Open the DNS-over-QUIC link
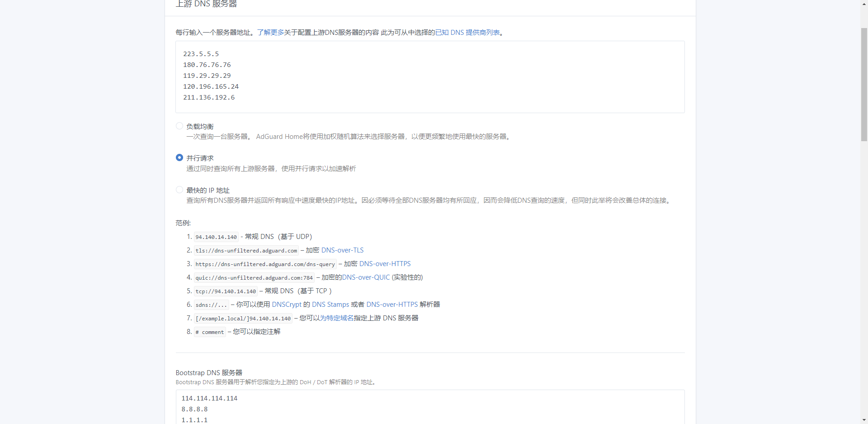Screen dimensions: 868x424 point(366,277)
